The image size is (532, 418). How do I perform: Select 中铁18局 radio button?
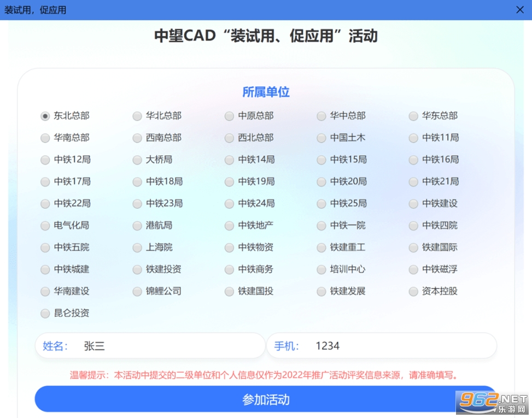tap(137, 182)
